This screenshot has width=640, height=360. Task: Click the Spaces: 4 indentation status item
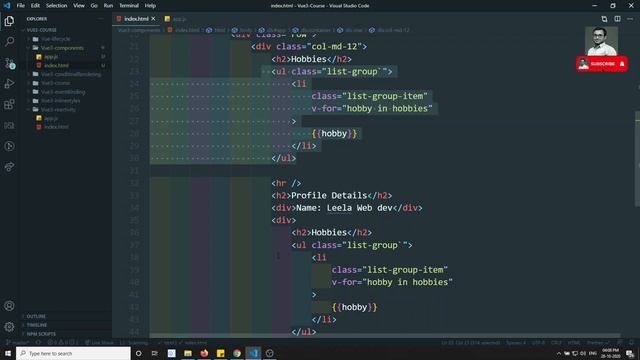[x=516, y=343]
